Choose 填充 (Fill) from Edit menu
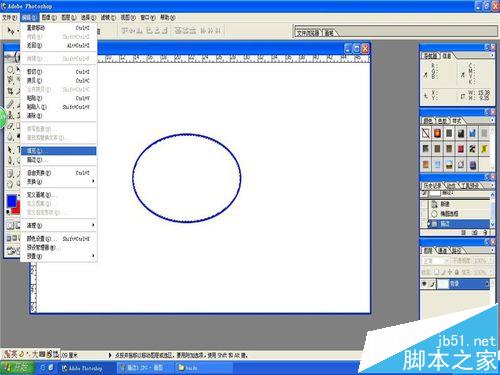This screenshot has width=500, height=375. (x=58, y=151)
